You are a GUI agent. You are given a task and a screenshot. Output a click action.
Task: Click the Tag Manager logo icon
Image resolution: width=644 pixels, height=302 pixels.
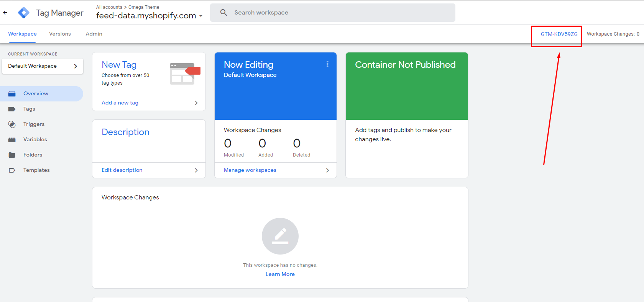[24, 13]
